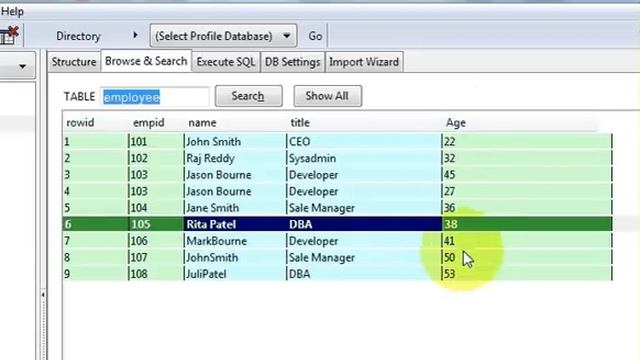Switch to the Import Wizard tab

click(x=364, y=62)
